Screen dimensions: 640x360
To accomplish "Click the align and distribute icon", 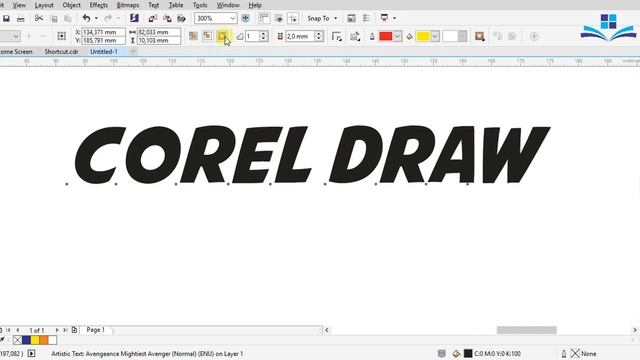I will coord(366,18).
